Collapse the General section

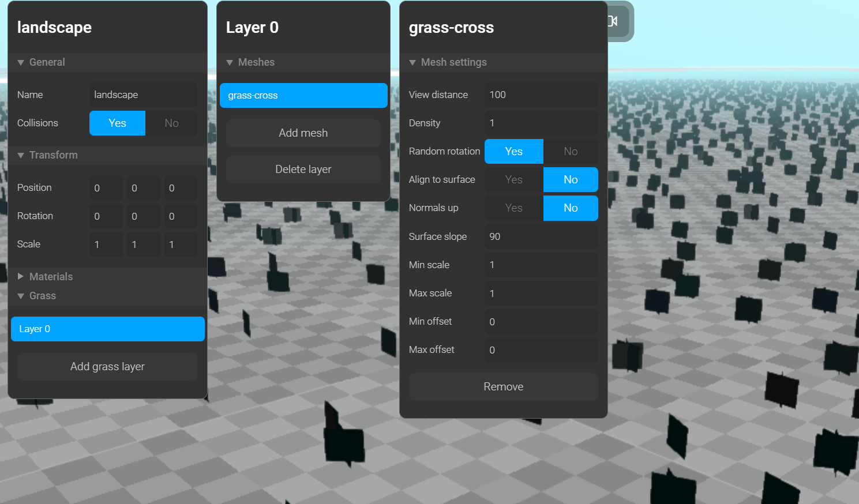pos(46,62)
